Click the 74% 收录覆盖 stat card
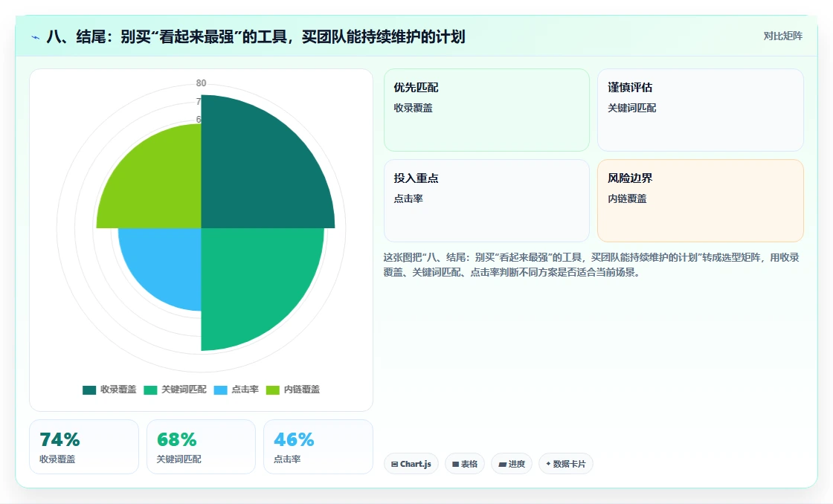 84,447
